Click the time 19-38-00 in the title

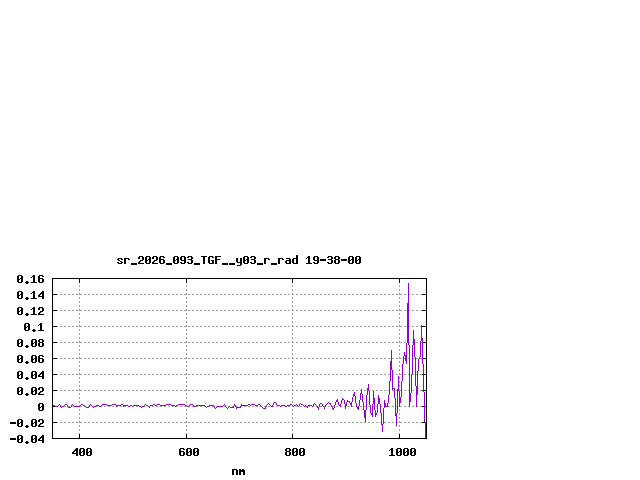tap(334, 260)
